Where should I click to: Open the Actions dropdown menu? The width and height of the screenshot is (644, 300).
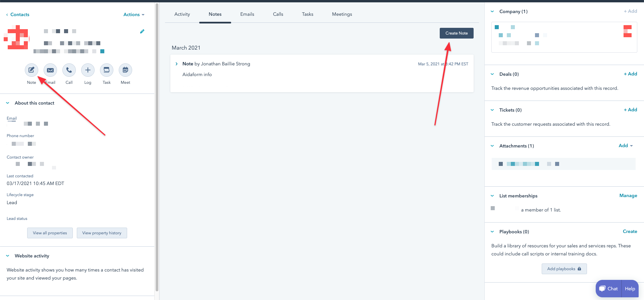[134, 14]
